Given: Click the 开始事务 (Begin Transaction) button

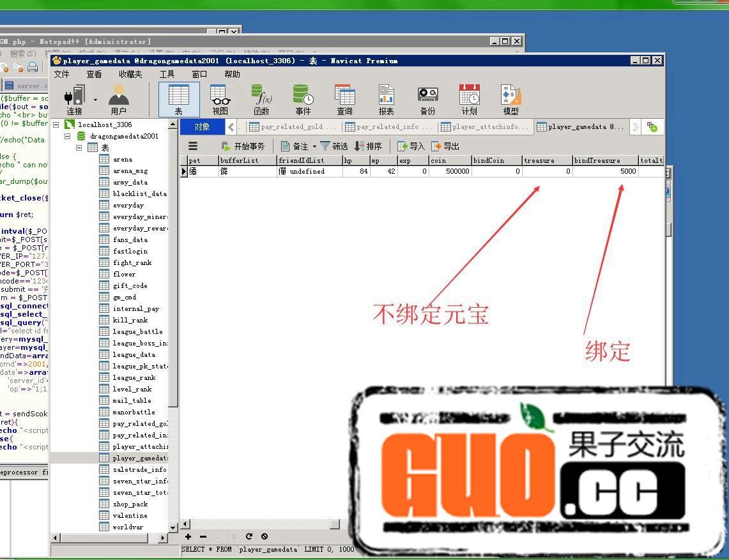Looking at the screenshot, I should (243, 146).
